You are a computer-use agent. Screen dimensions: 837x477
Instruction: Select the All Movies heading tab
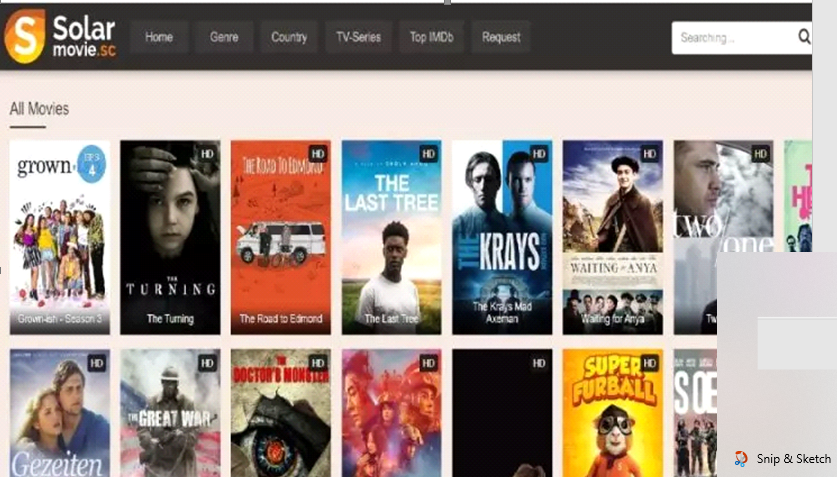coord(39,109)
